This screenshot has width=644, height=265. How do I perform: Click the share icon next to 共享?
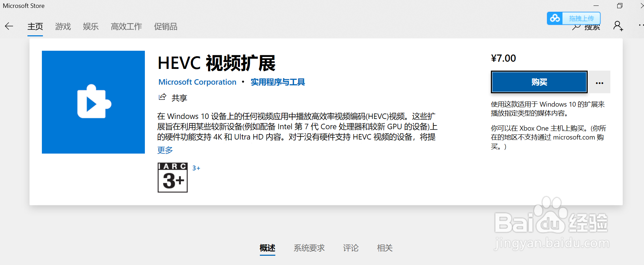(162, 97)
